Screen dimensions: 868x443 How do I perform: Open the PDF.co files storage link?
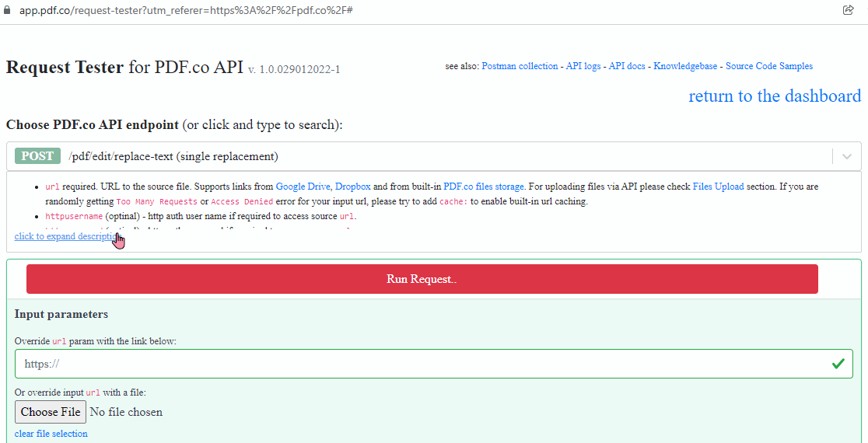pos(483,187)
